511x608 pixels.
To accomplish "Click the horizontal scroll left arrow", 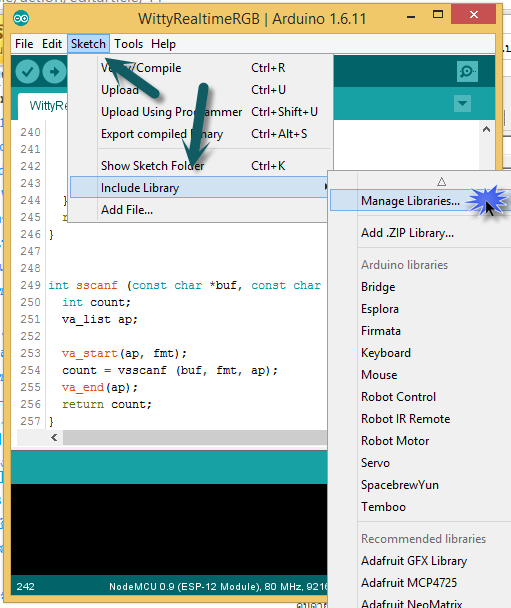I will click(54, 438).
